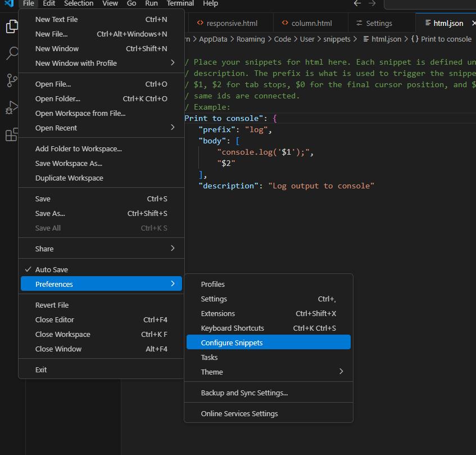Click the column.html tab HTML icon

285,23
